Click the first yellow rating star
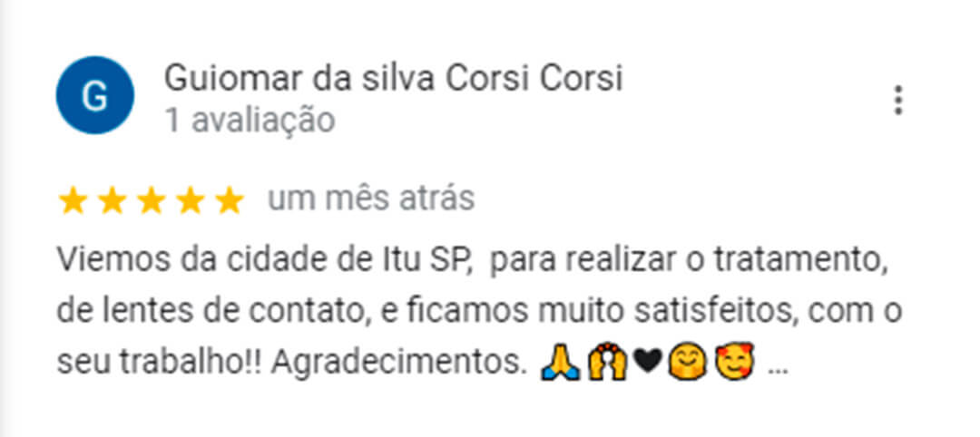Image resolution: width=980 pixels, height=437 pixels. pyautogui.click(x=73, y=200)
